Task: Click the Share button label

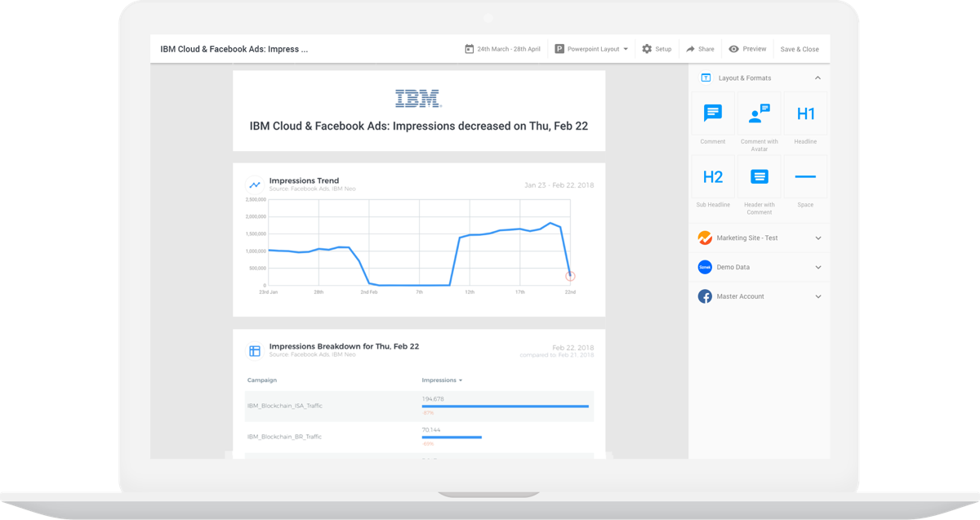Action: [x=706, y=49]
